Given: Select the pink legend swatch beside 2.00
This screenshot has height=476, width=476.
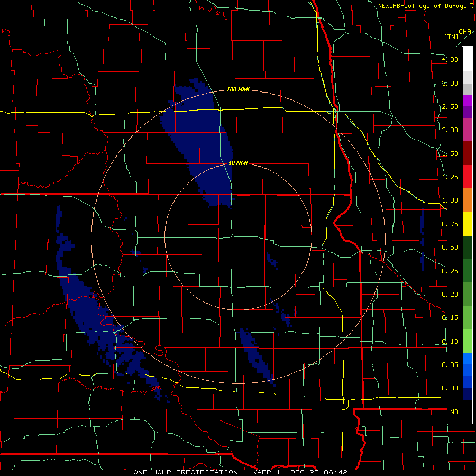Looking at the screenshot, I should pos(467,130).
